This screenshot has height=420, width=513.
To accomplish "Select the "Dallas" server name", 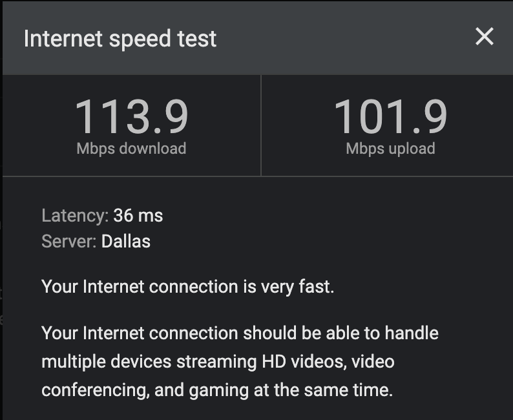I will pyautogui.click(x=126, y=242).
